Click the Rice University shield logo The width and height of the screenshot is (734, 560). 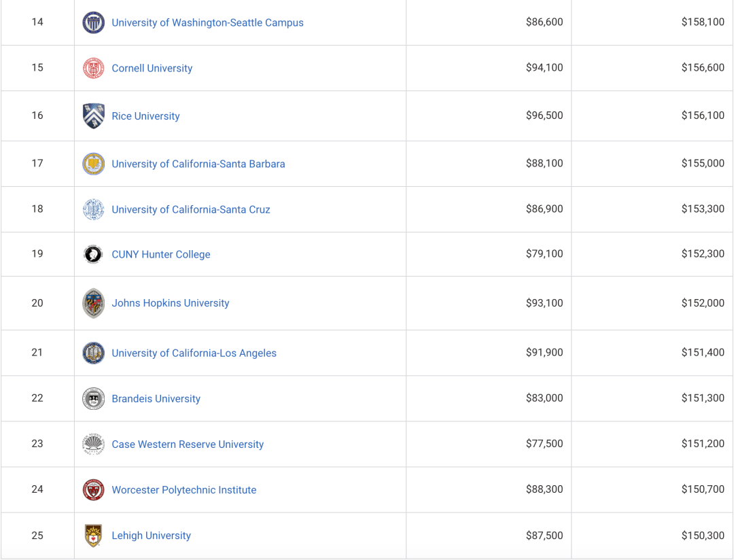click(x=94, y=116)
